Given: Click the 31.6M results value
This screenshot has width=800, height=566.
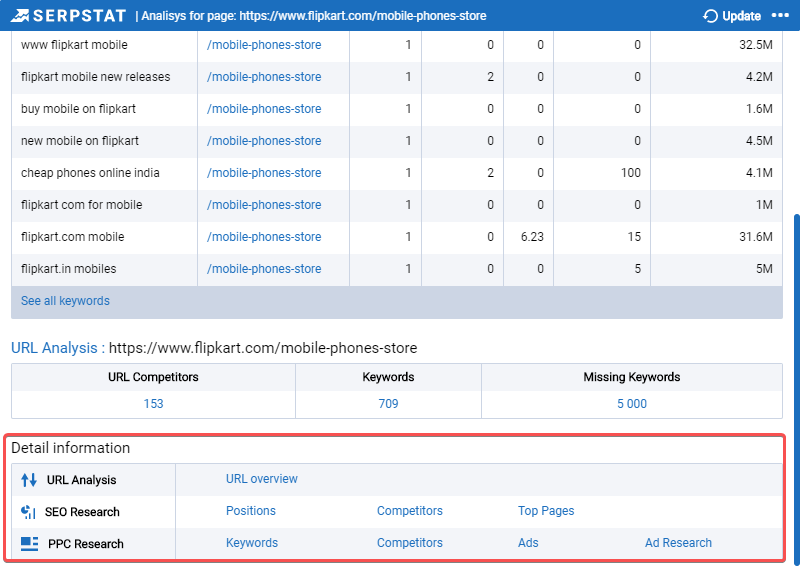Looking at the screenshot, I should pos(756,237).
